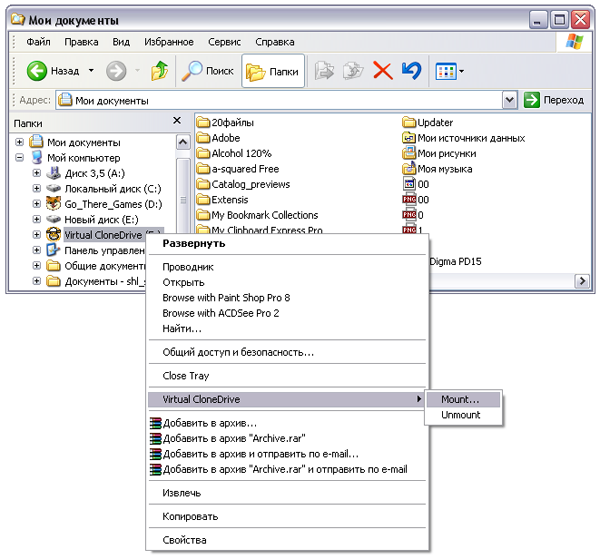Click the Search magnifier icon
The image size is (600, 559).
(191, 71)
